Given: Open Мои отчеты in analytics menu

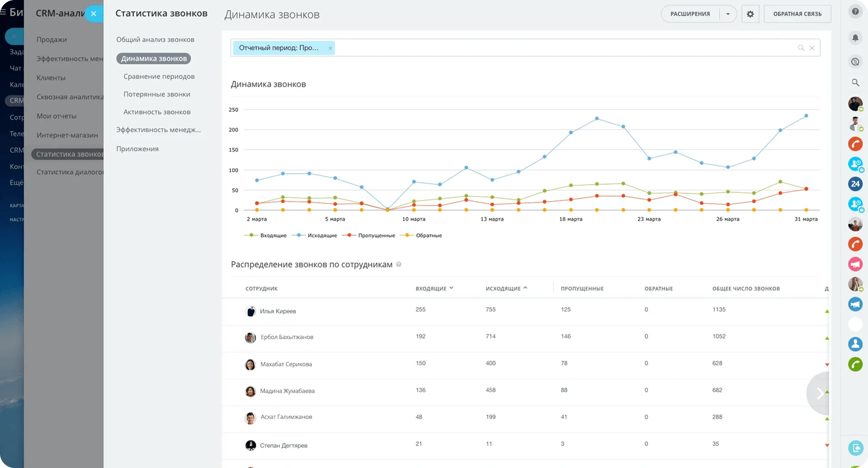Looking at the screenshot, I should pyautogui.click(x=57, y=116).
